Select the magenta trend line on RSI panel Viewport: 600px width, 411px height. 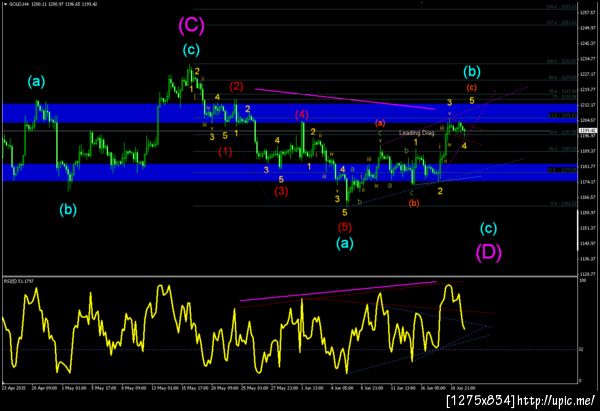tap(338, 291)
